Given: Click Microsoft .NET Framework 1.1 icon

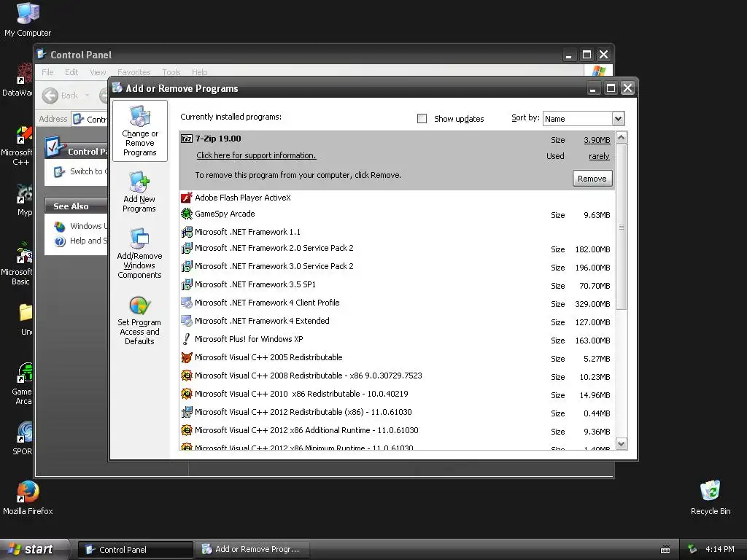Looking at the screenshot, I should point(187,232).
